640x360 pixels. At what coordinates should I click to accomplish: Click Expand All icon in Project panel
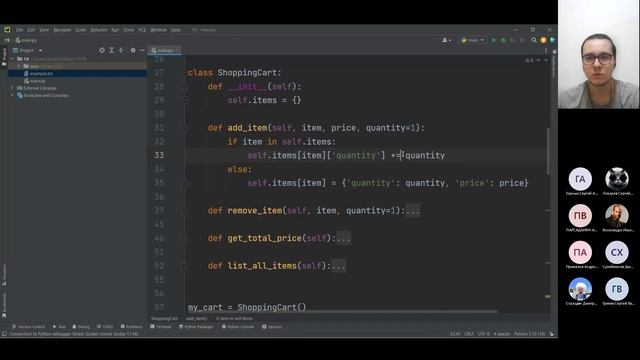click(x=111, y=50)
